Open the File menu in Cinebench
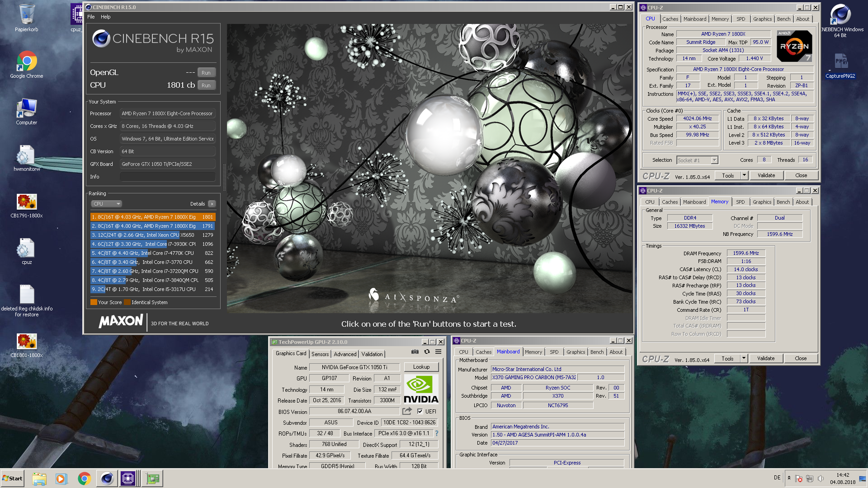 point(91,17)
